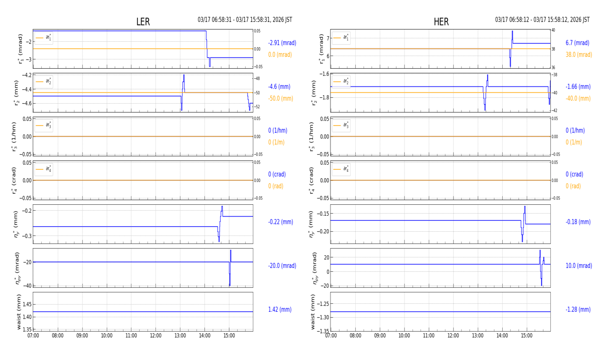
Task: Click the 10:00 tick under the LER plots
Action: (107, 336)
